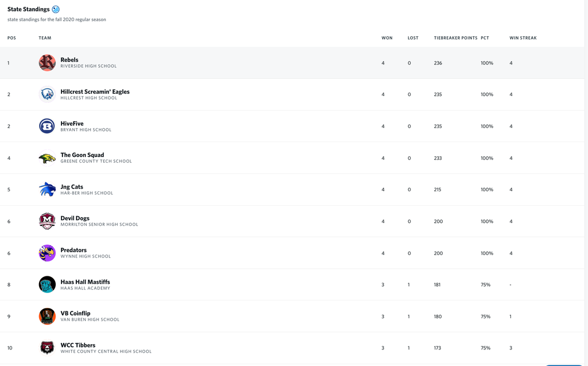Open the Rebels team logo
Image resolution: width=588 pixels, height=366 pixels.
pyautogui.click(x=47, y=63)
